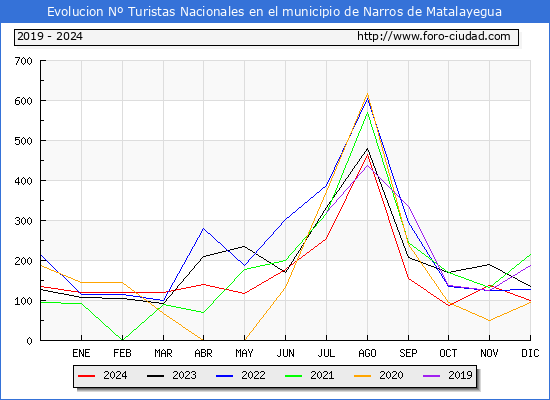Click the 300 value on the y-axis
Screen dimensions: 550x400
pos(23,221)
